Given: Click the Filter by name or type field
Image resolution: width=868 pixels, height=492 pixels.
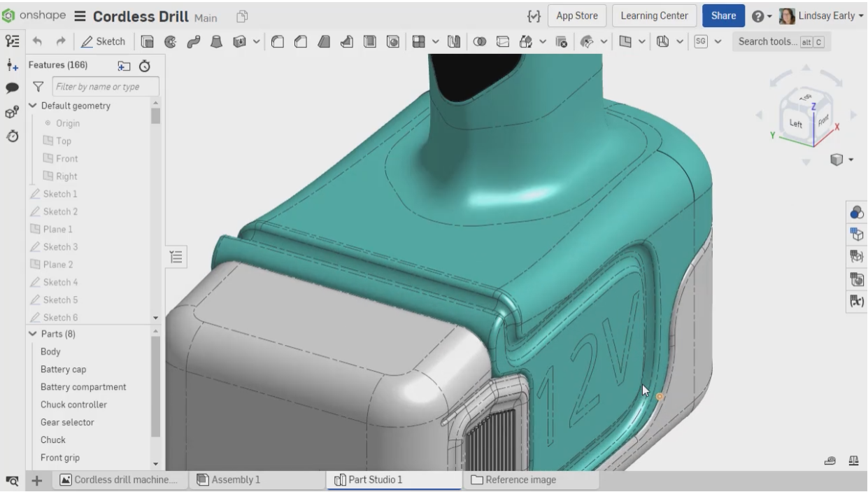Looking at the screenshot, I should tap(105, 87).
